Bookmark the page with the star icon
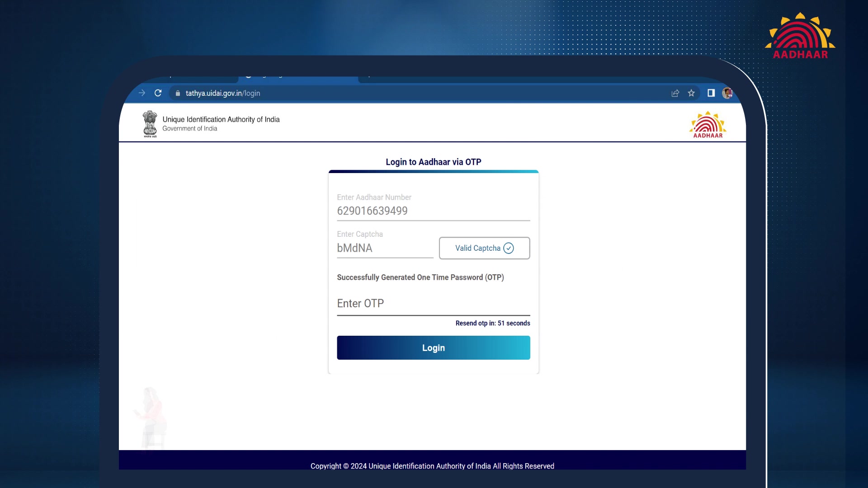 pos(691,93)
